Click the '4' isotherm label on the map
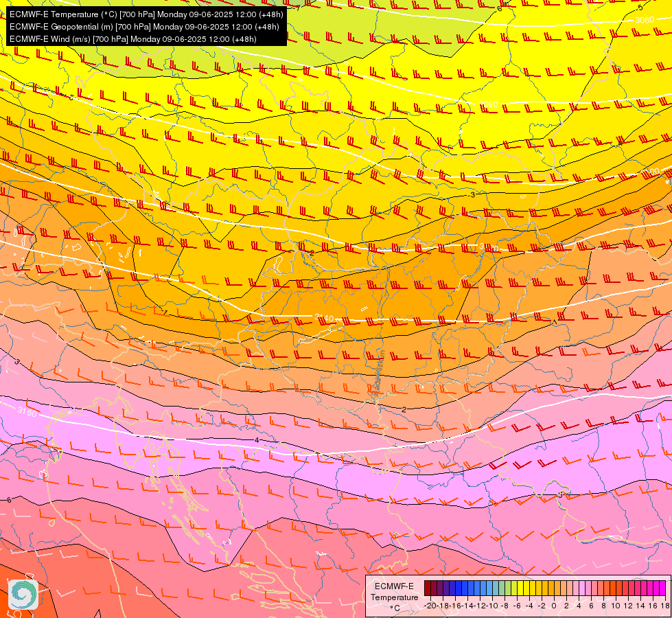The height and width of the screenshot is (618, 672). [x=257, y=440]
